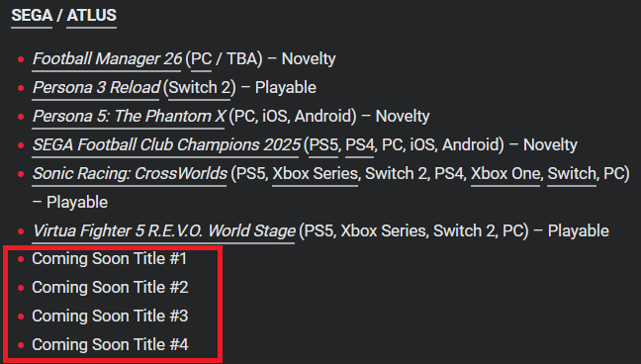Click the Football Manager 26 link
This screenshot has width=641, height=364.
tap(107, 59)
